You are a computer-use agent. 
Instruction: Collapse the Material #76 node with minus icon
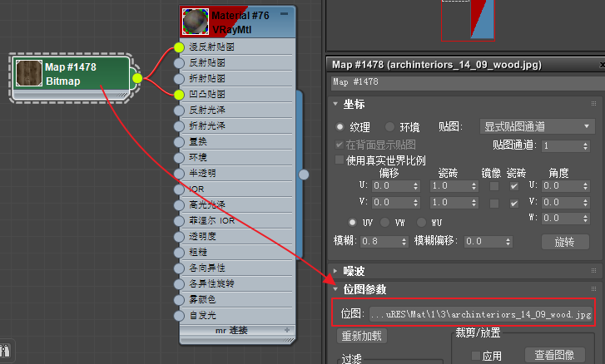(x=285, y=14)
